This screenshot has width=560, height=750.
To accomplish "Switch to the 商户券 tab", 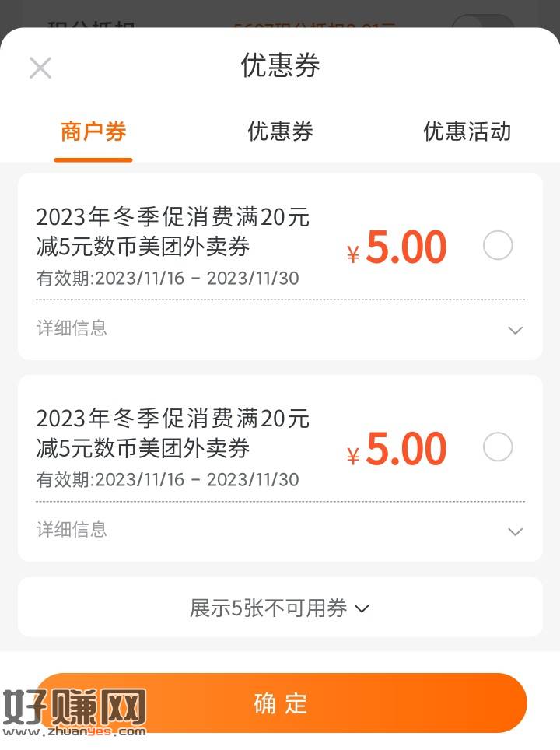I will 93,131.
